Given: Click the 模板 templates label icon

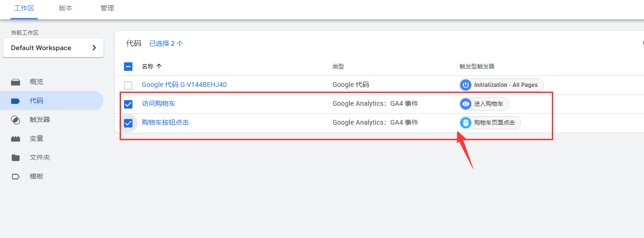Looking at the screenshot, I should (16, 177).
